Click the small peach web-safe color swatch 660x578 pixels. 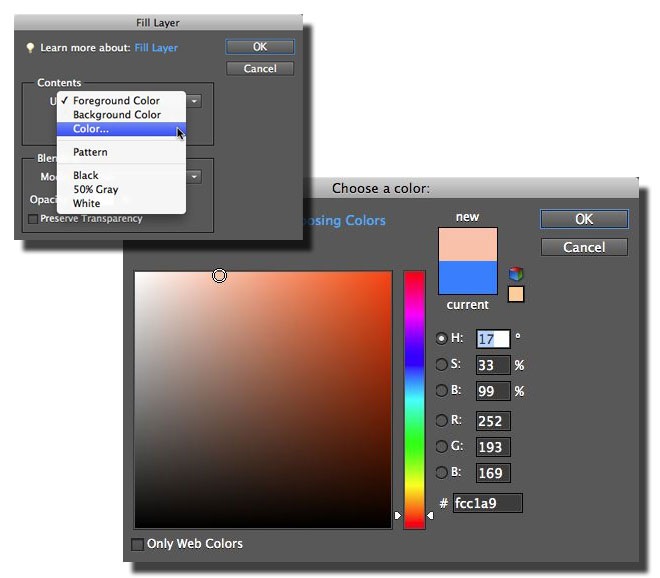point(516,294)
